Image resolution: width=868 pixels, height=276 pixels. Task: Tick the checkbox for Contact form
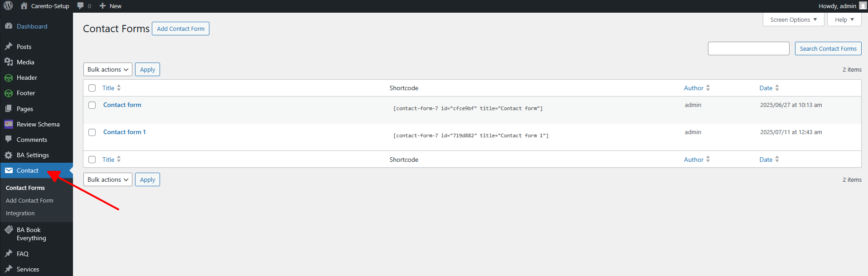pyautogui.click(x=92, y=105)
